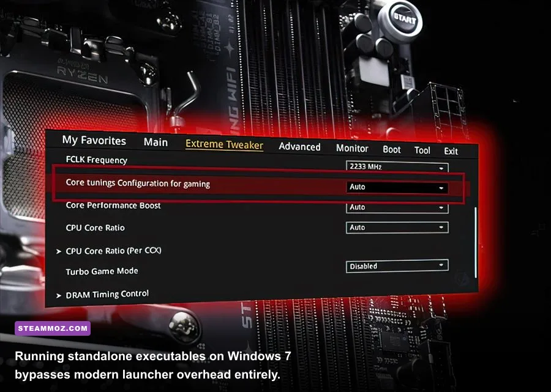This screenshot has height=392, width=551.
Task: Select the Core Performance Boost label
Action: click(113, 205)
